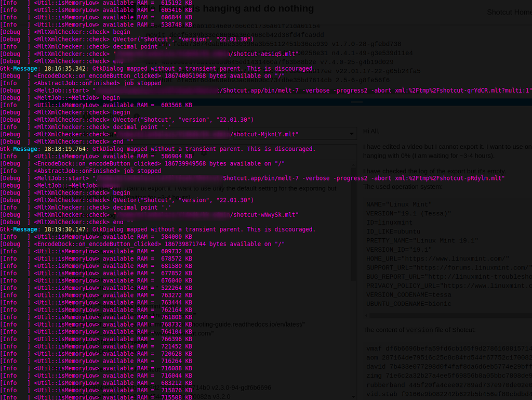Click '186739871744 bytes available' log line
The image size is (532, 400).
142,244
